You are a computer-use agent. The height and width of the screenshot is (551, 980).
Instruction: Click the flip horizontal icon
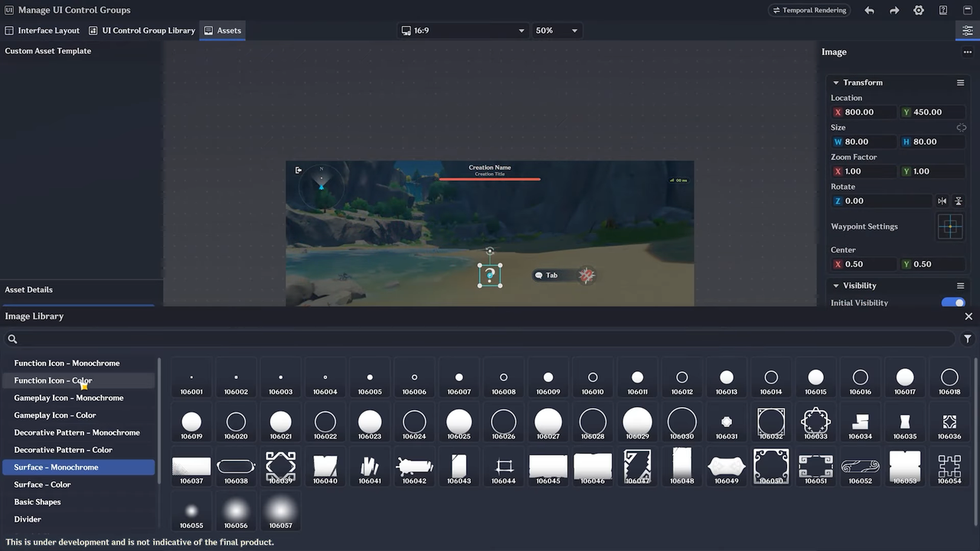(942, 201)
